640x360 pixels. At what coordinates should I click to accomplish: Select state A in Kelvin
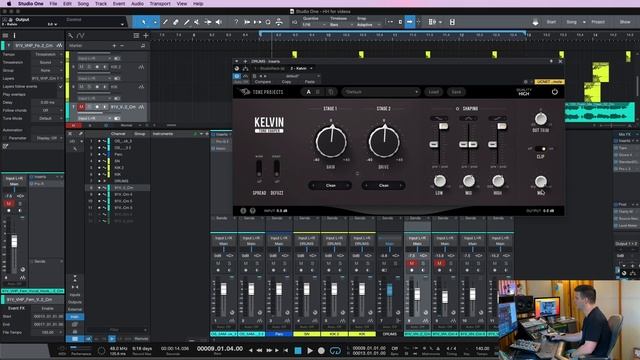coord(308,92)
